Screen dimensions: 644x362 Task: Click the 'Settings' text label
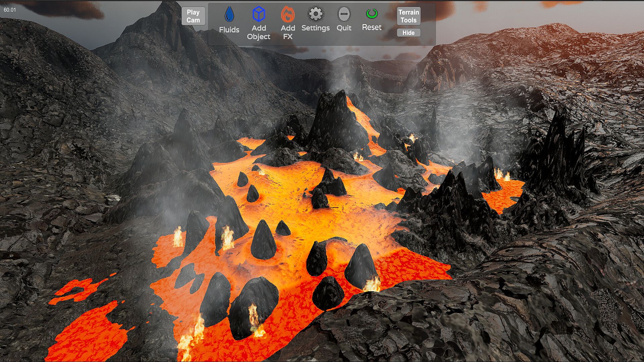click(315, 28)
